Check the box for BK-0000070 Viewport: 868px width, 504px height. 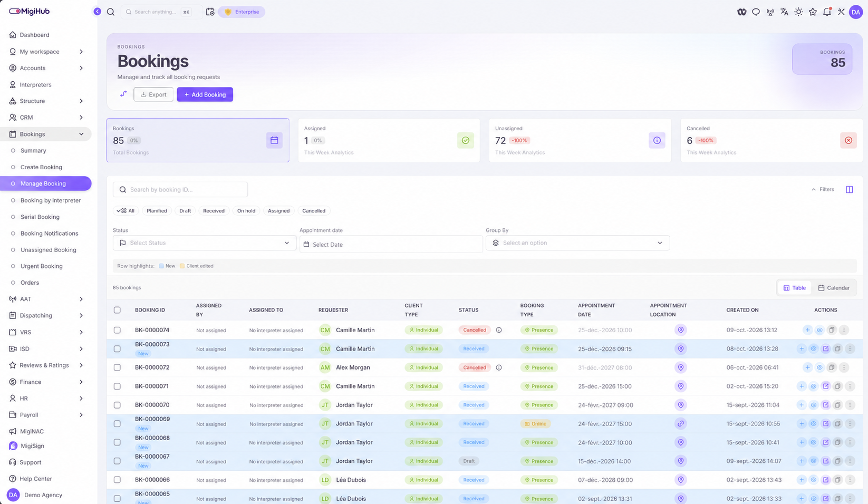117,405
